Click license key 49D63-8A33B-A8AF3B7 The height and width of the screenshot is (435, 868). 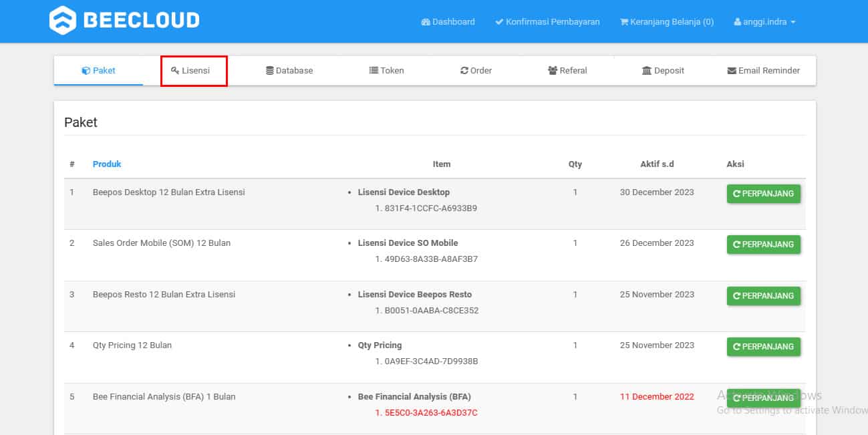432,259
